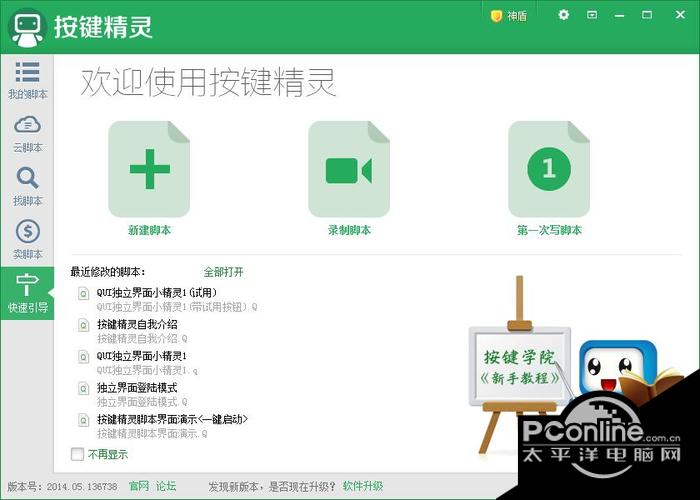Click the filename 按键精灵脚本界面演示.Q
This screenshot has width=700, height=500.
point(152,433)
